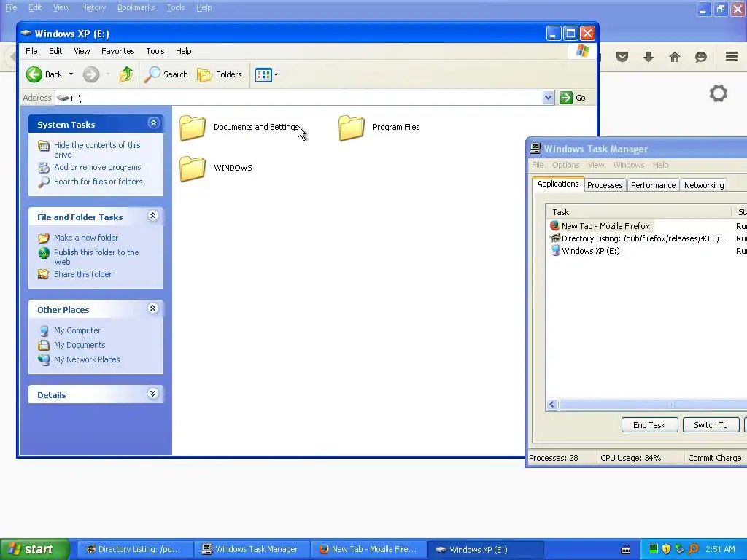Click the Start button
Viewport: 747px width, 560px height.
pyautogui.click(x=34, y=550)
